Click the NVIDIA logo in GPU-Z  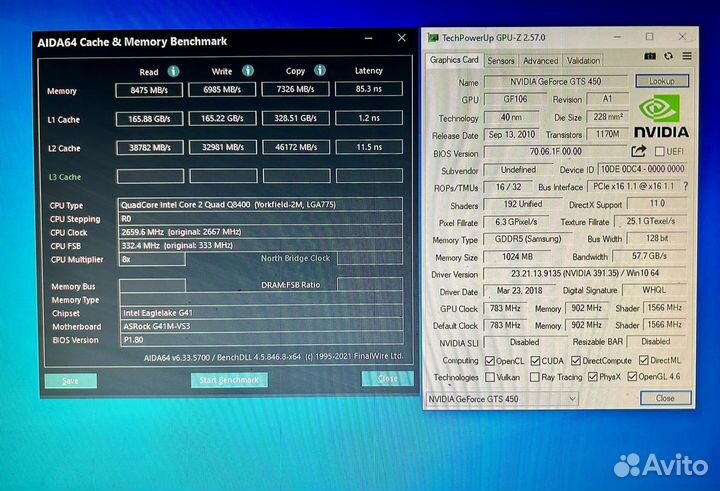661,116
